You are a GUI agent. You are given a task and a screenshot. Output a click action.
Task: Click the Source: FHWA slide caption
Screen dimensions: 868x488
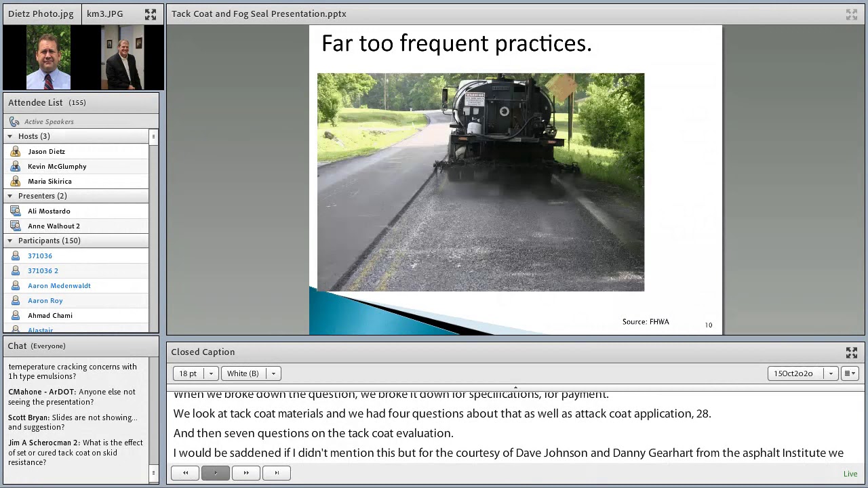pos(646,321)
